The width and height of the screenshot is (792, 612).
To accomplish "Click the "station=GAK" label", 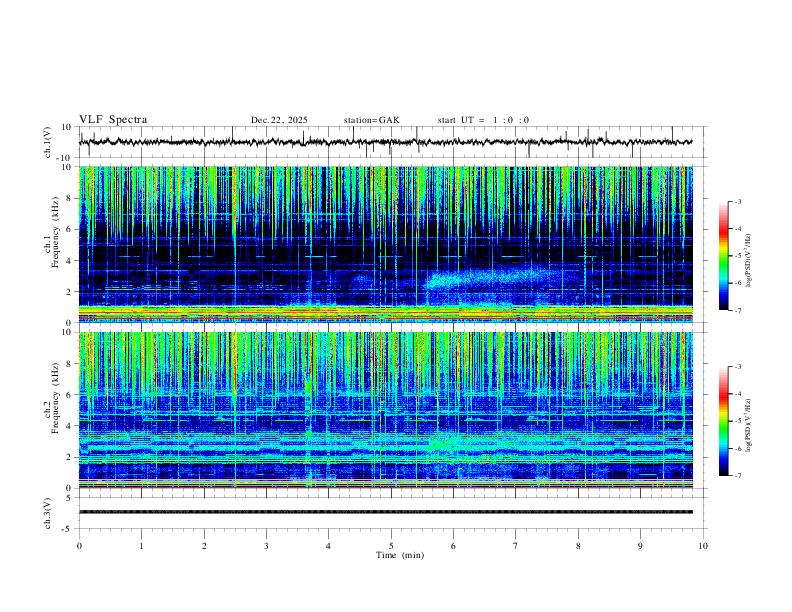I will point(372,120).
